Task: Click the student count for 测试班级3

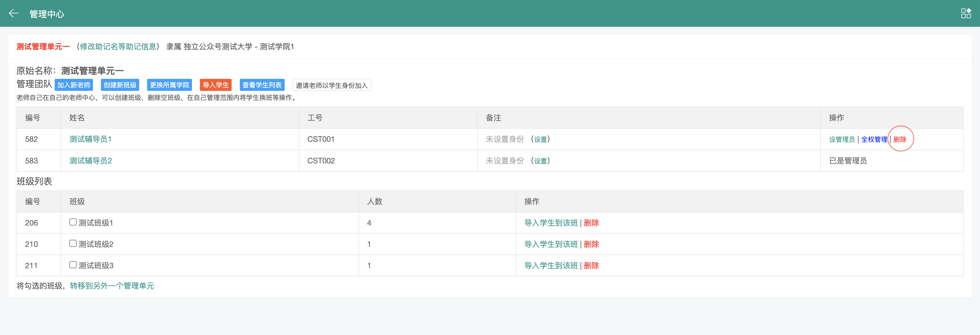Action: [369, 265]
